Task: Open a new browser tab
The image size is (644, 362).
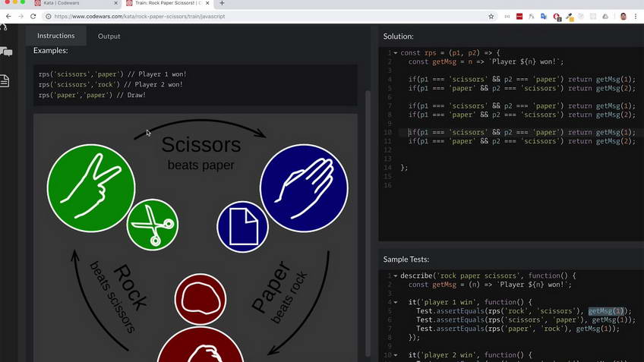Action: (222, 3)
